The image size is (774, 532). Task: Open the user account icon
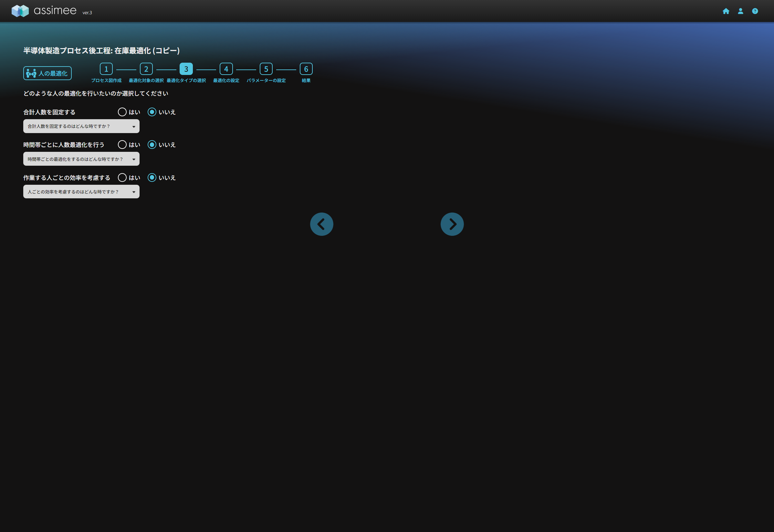click(740, 11)
